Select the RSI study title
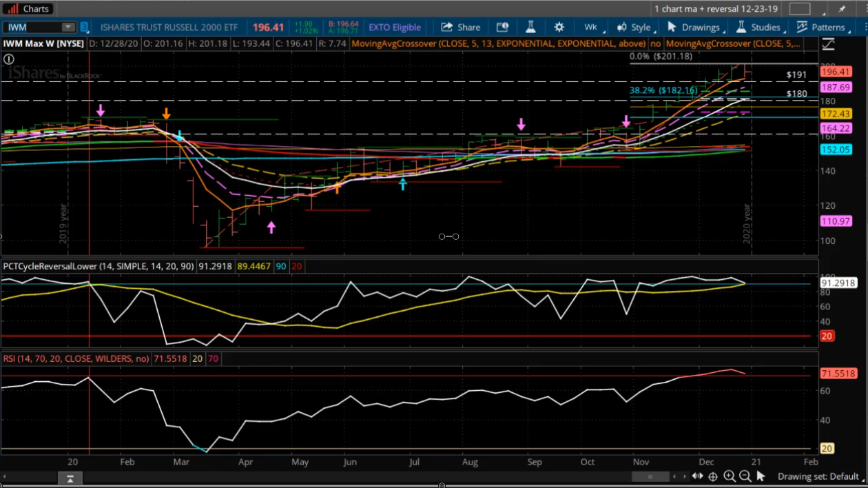 75,358
